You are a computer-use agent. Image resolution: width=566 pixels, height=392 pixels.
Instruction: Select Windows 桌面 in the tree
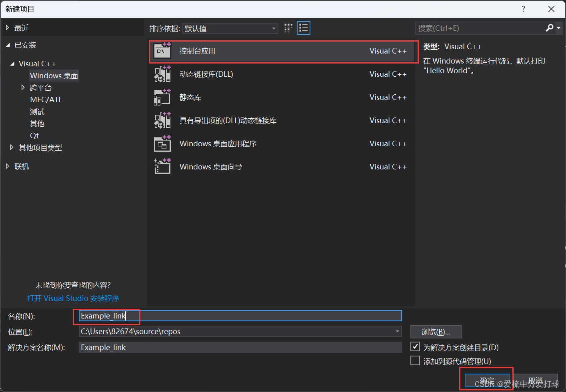click(x=54, y=76)
